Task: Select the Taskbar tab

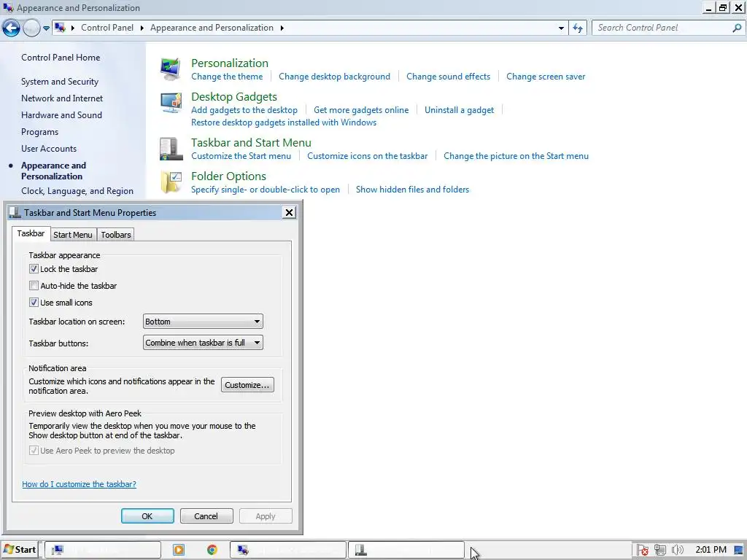Action: click(31, 233)
